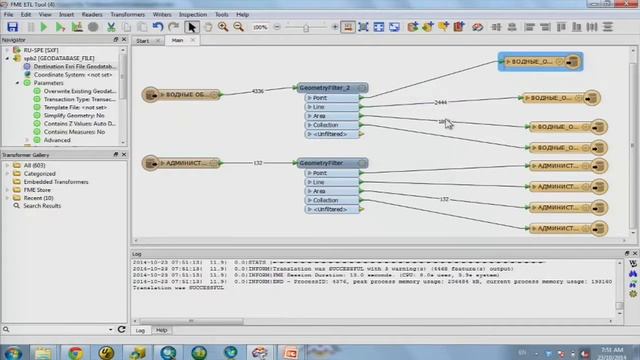Open the Tools menu
This screenshot has height=360, width=640.
coord(222,14)
